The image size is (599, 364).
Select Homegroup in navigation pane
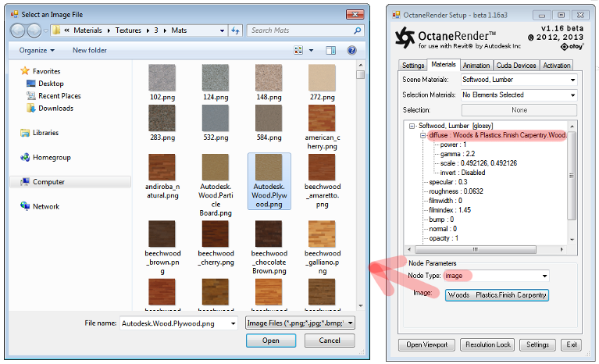pyautogui.click(x=52, y=157)
